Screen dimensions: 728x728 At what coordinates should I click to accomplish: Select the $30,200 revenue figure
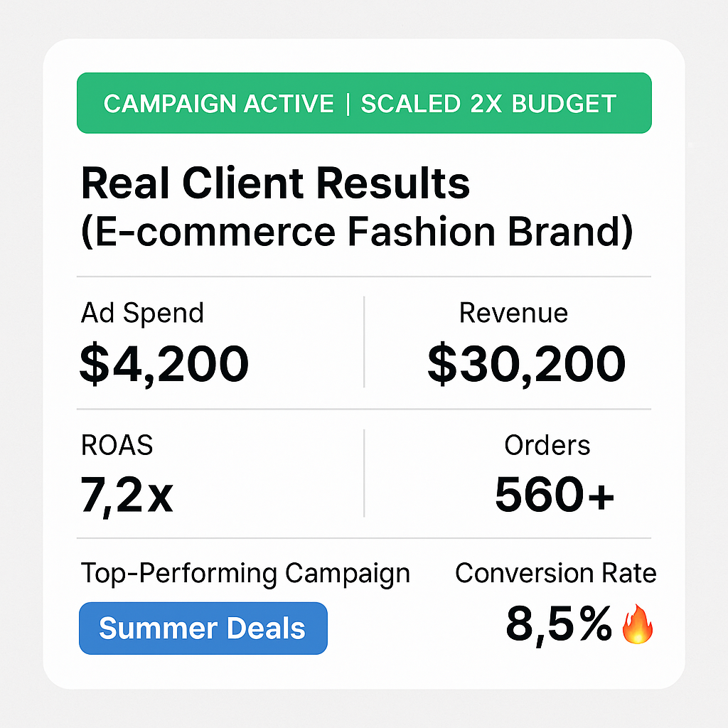[527, 363]
